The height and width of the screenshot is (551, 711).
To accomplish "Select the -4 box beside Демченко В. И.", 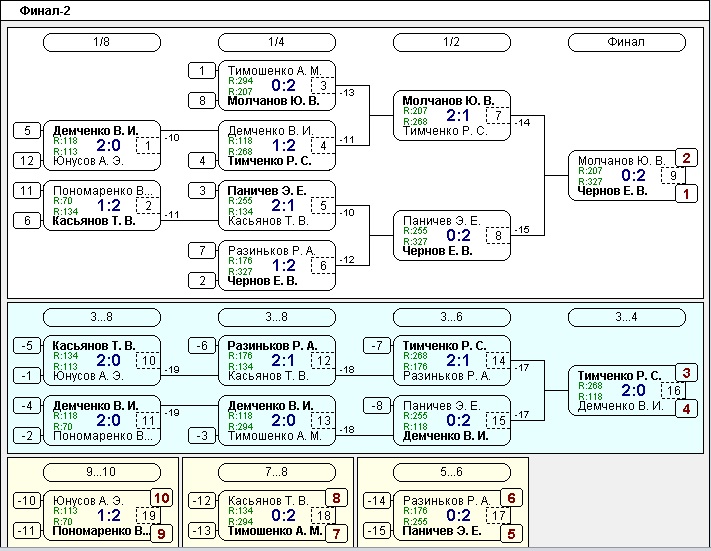I will (x=27, y=405).
